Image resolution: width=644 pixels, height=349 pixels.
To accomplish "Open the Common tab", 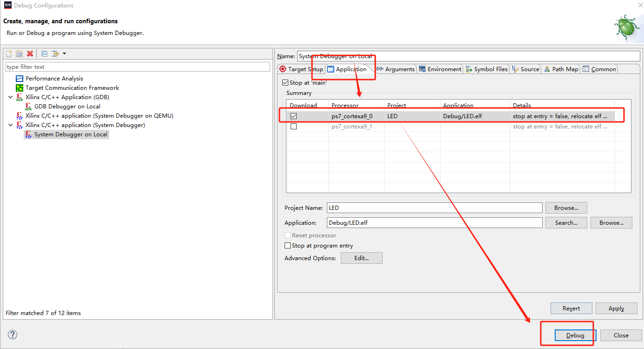I will (x=599, y=69).
